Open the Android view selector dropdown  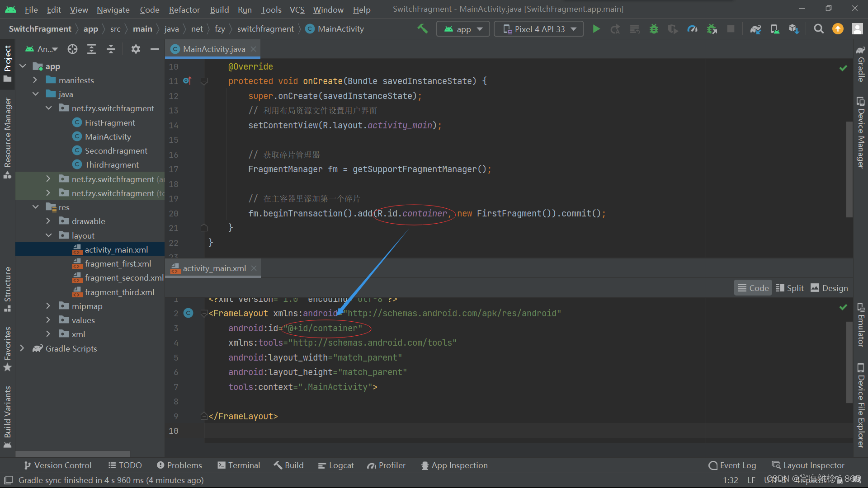[42, 49]
